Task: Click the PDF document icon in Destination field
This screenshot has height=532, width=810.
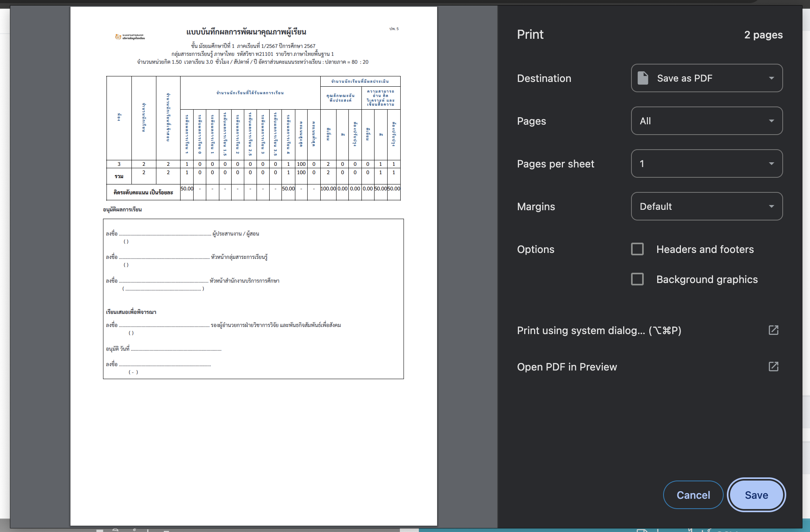Action: pos(643,78)
